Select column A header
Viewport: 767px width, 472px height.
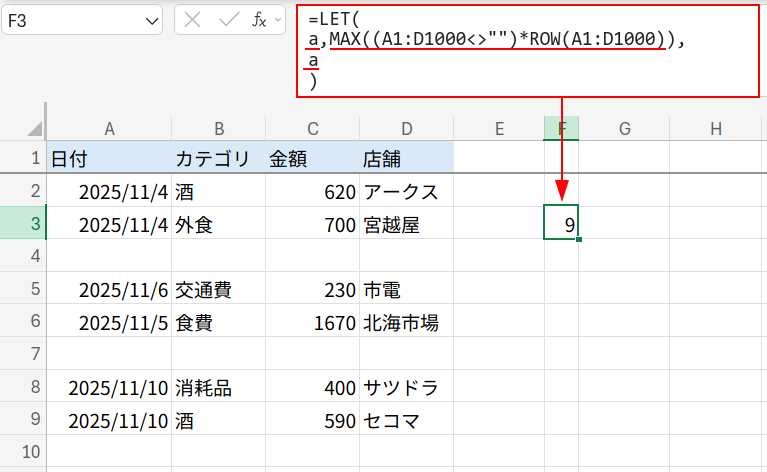point(109,129)
